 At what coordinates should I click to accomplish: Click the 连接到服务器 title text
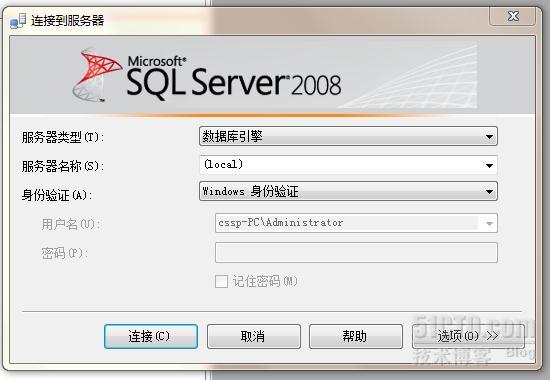pyautogui.click(x=67, y=21)
